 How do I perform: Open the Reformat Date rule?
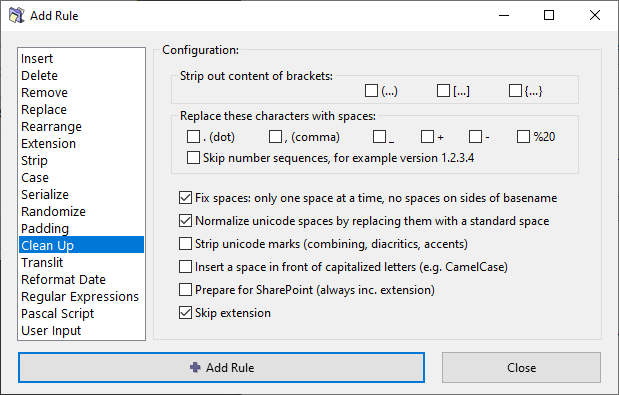(x=81, y=279)
